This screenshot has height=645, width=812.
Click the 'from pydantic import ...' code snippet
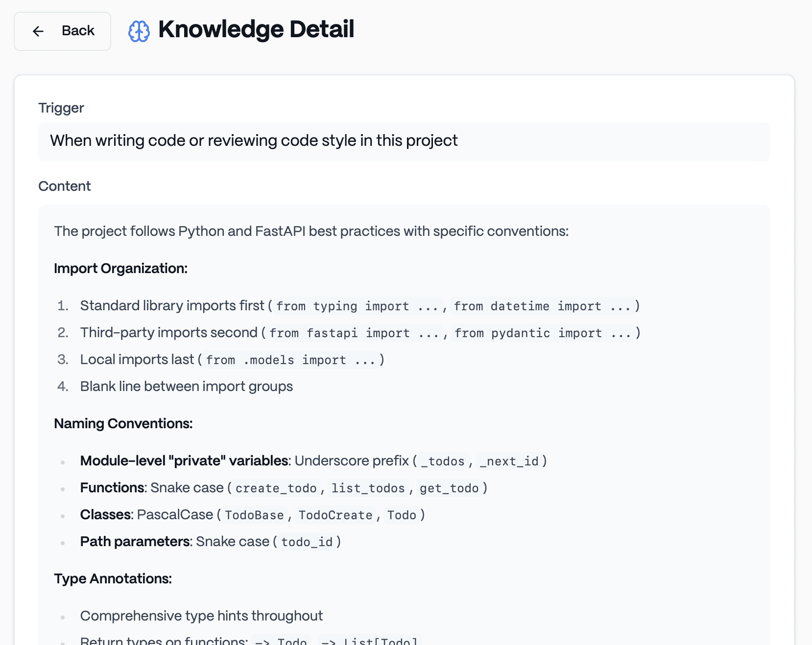point(543,333)
